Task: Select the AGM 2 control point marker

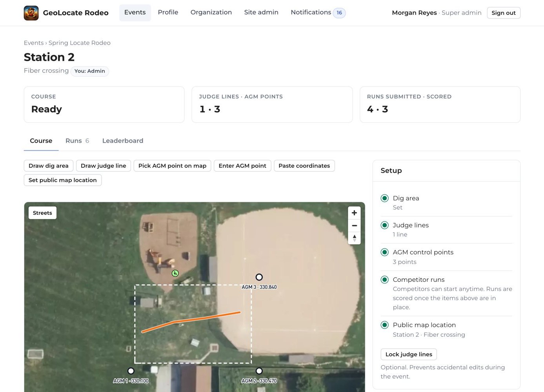Action: pyautogui.click(x=259, y=371)
